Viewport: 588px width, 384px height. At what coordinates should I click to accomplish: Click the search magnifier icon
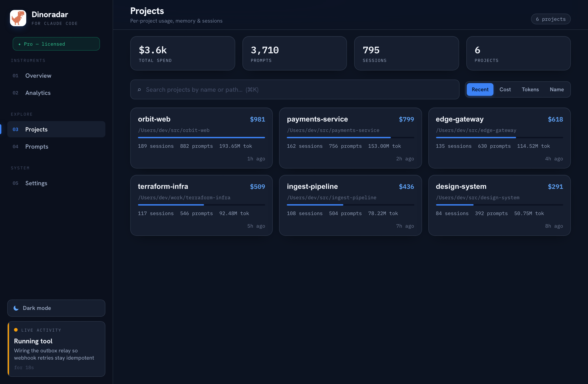(x=139, y=90)
